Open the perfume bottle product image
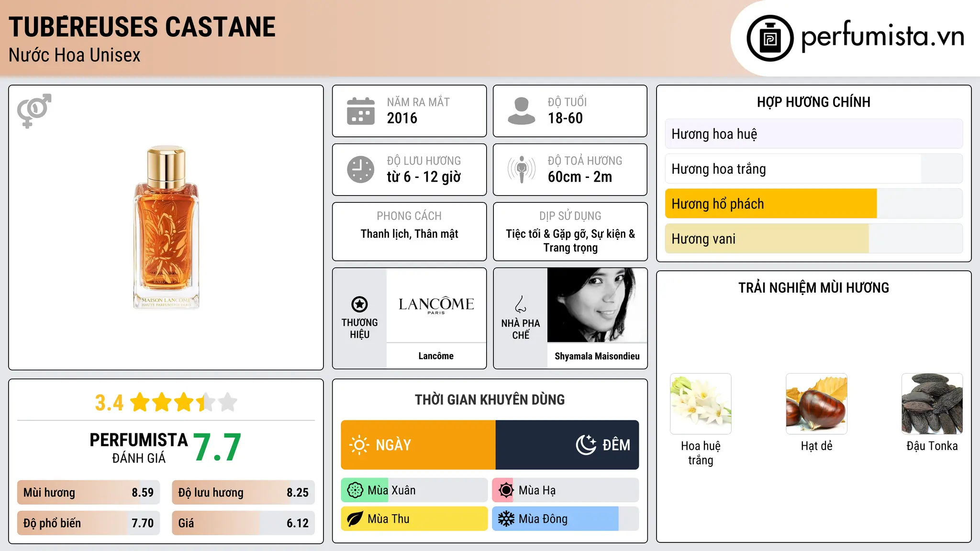 [x=166, y=227]
